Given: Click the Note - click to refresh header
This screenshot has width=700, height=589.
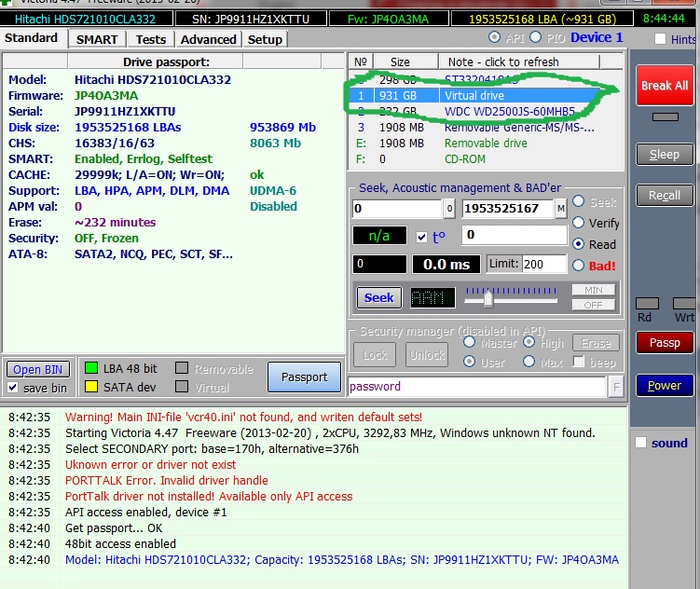Looking at the screenshot, I should (519, 62).
